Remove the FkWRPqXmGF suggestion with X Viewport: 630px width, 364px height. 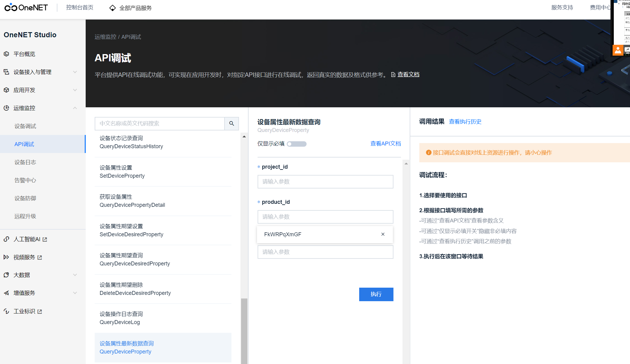pos(383,234)
